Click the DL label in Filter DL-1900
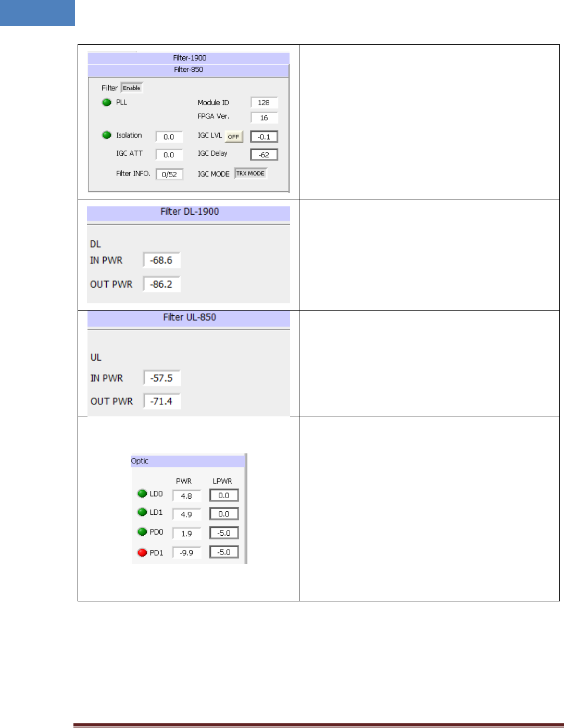 [x=95, y=244]
